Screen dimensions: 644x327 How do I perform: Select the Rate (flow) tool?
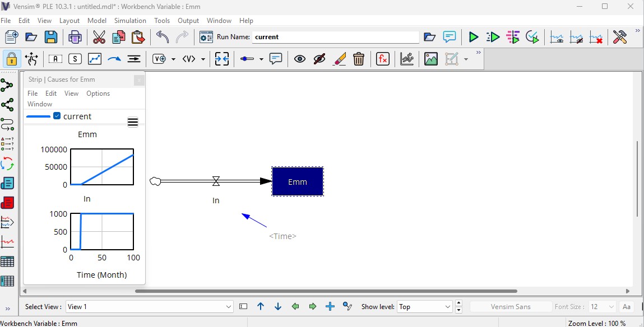click(134, 59)
